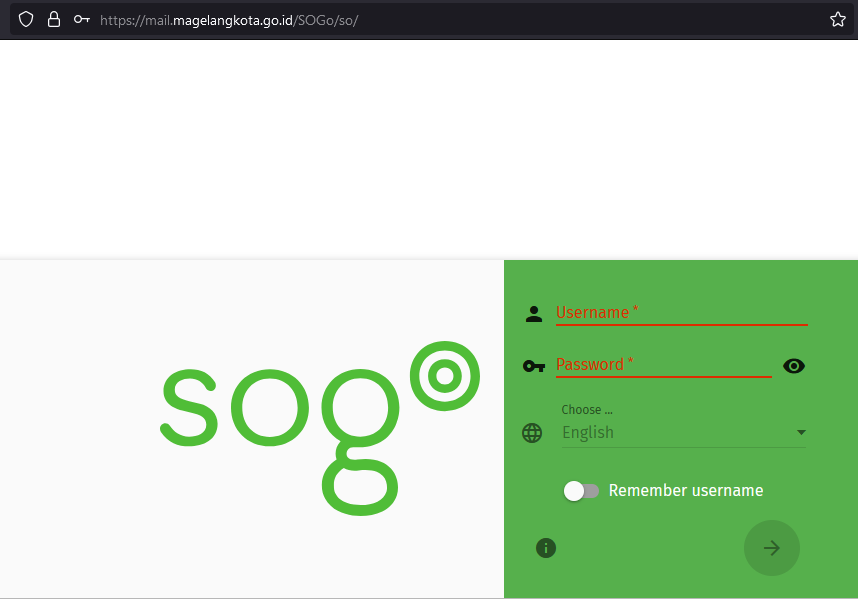Image resolution: width=858 pixels, height=599 pixels.
Task: Click the saved logins key icon in address bar
Action: coord(82,19)
